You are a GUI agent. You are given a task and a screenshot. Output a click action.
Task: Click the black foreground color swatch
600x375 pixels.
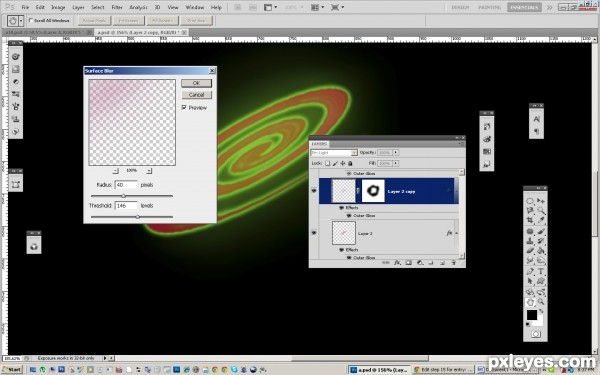click(x=532, y=315)
